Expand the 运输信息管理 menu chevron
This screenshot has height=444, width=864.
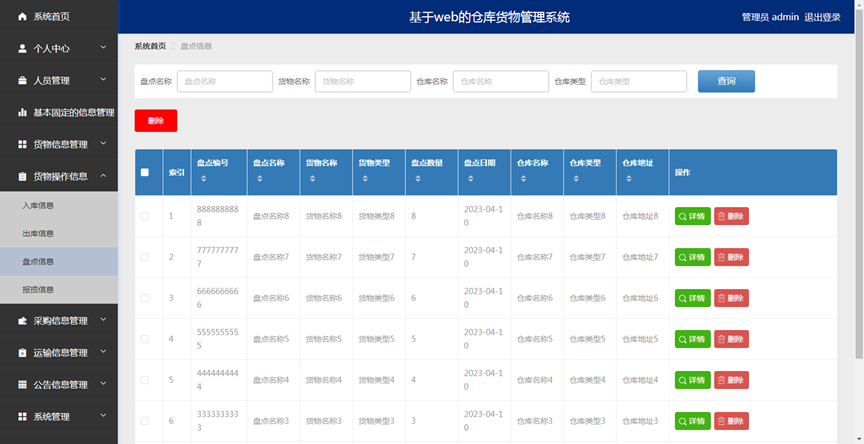(x=103, y=352)
